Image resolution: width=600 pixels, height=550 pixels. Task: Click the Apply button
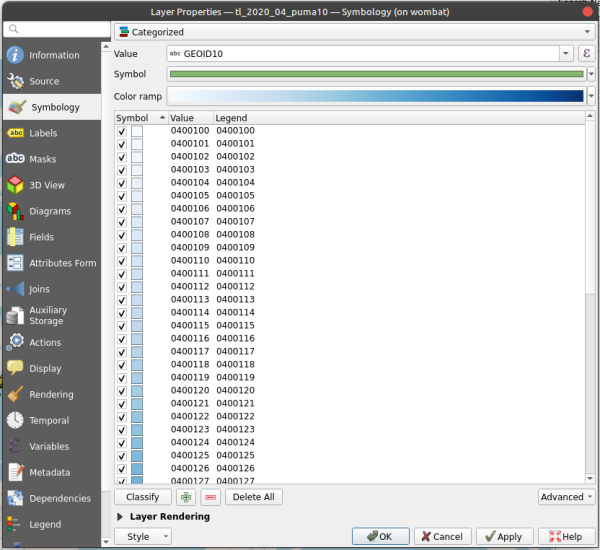[x=504, y=536]
